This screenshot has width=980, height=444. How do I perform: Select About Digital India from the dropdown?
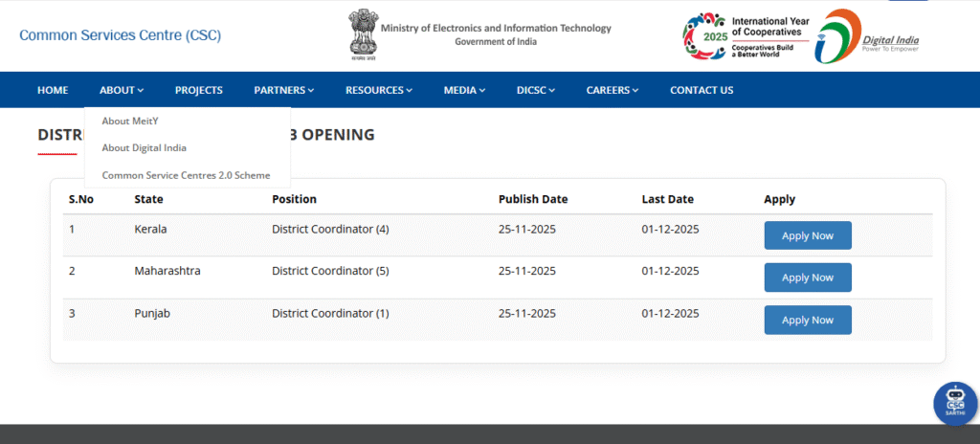(x=144, y=148)
